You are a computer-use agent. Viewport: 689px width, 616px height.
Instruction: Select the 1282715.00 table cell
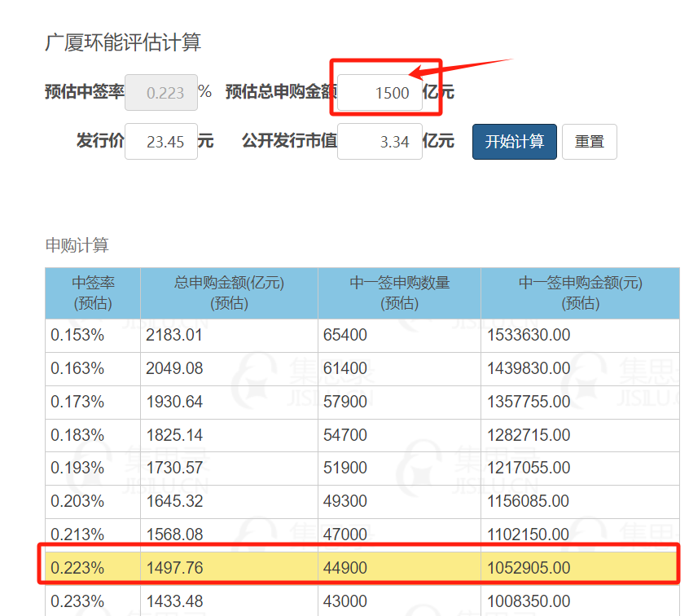click(580, 435)
